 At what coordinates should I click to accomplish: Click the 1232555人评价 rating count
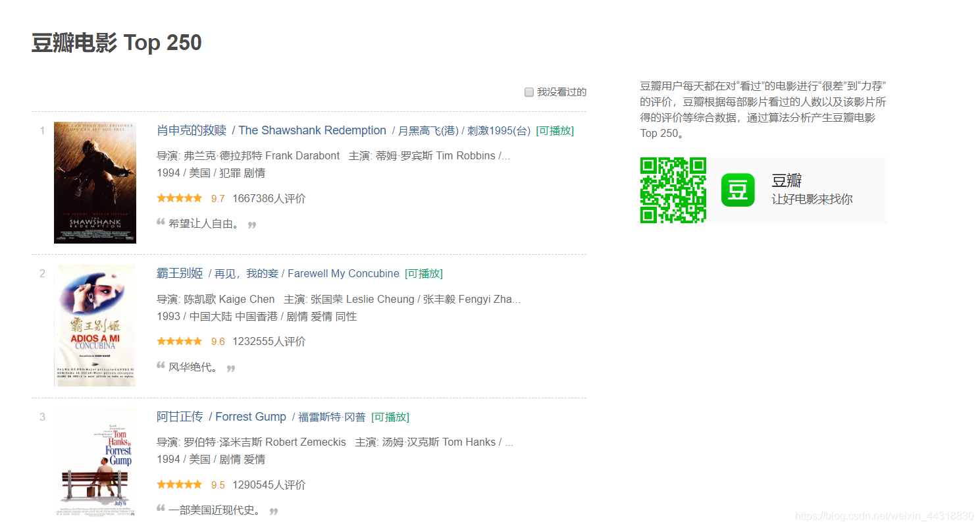(269, 341)
